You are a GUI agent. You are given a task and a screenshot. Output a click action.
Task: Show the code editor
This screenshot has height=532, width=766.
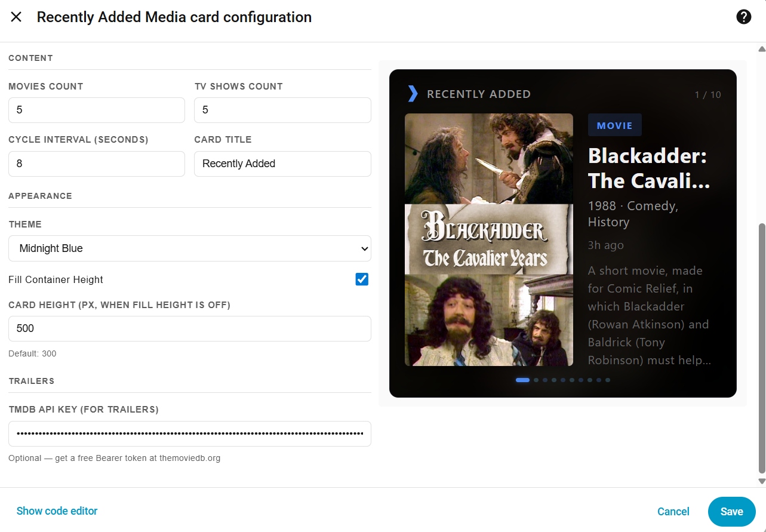point(57,511)
